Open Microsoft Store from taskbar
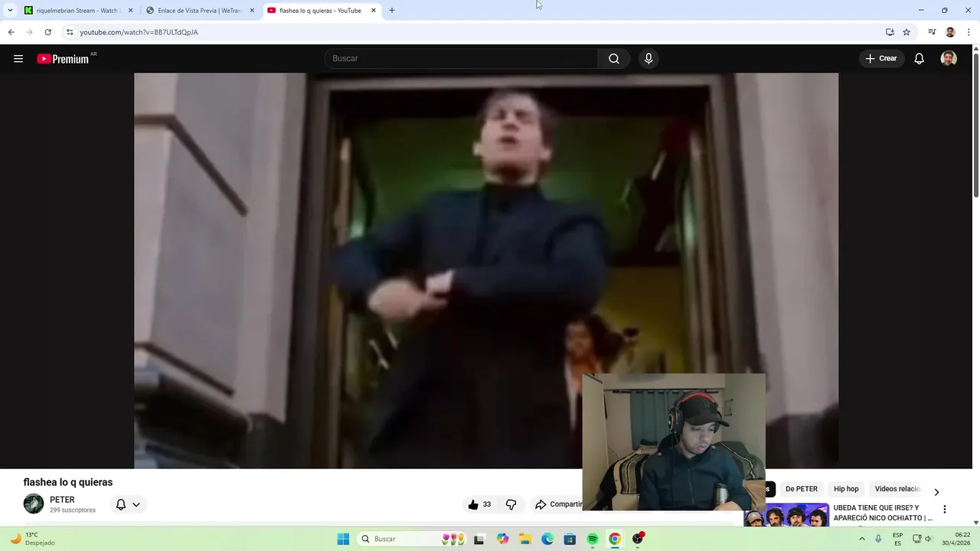 [x=570, y=539]
